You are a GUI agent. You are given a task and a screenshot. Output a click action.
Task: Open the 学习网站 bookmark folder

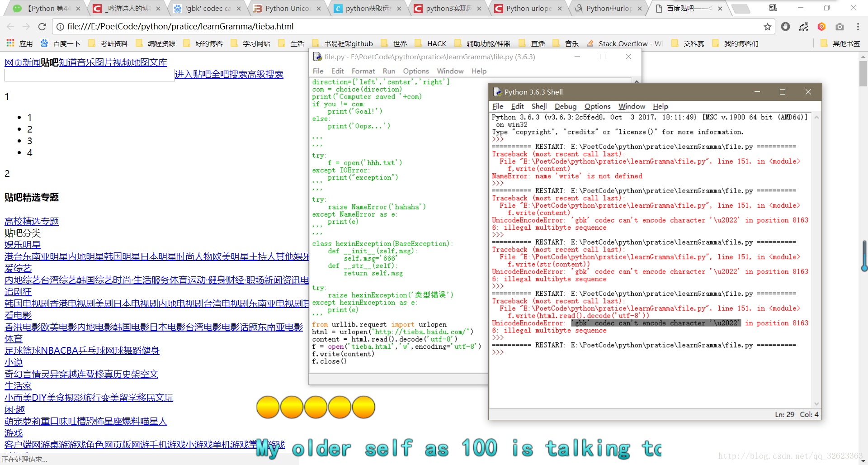point(250,43)
